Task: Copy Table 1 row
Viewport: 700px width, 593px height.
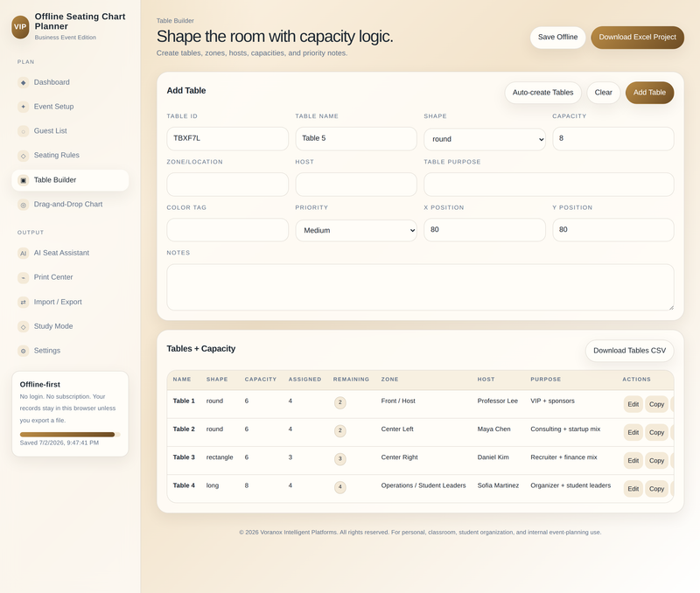Action: (656, 404)
